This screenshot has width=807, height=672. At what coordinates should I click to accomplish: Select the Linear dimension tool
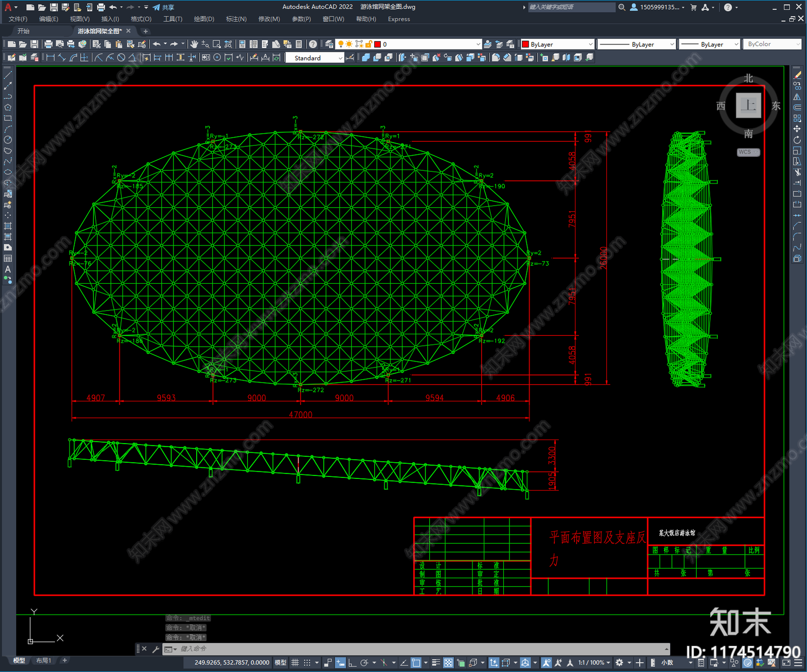50,57
